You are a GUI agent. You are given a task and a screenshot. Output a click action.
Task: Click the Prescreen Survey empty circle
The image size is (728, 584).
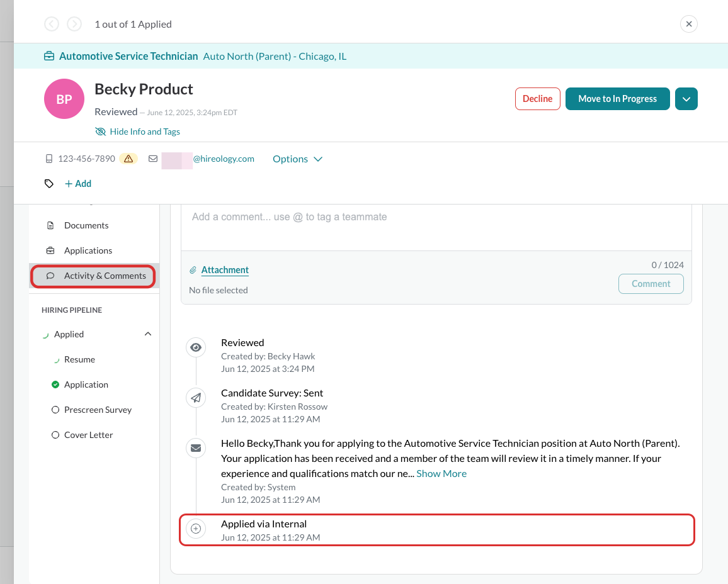pos(55,410)
